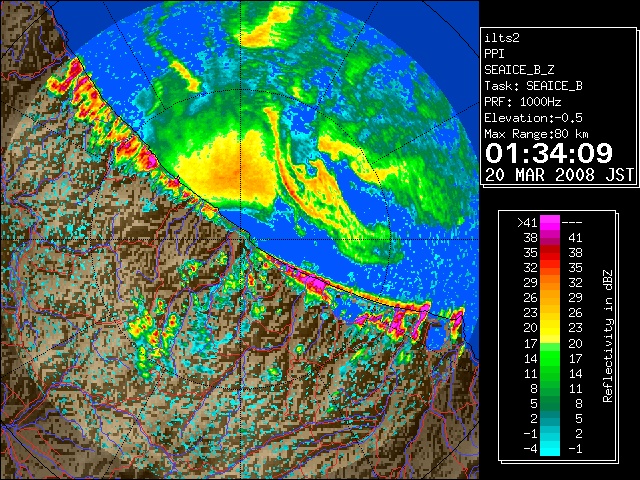
Task: Click the 'Task: SEAICE_B' line
Action: pyautogui.click(x=533, y=86)
